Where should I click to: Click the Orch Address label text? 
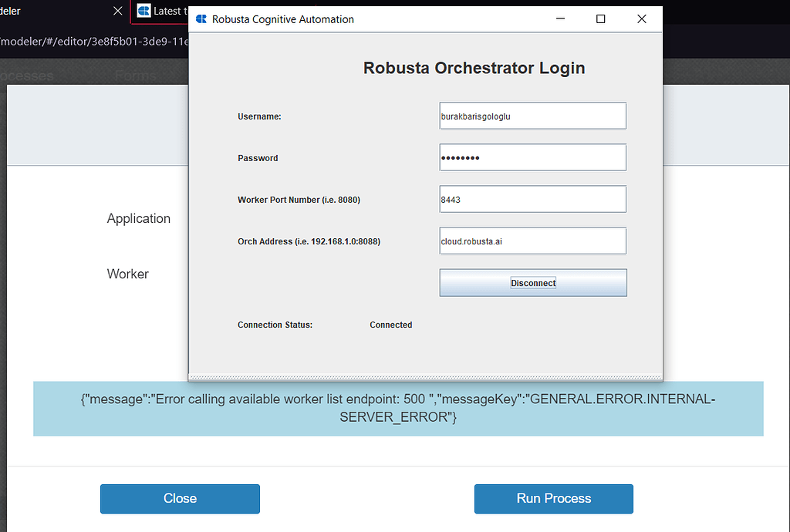[309, 241]
